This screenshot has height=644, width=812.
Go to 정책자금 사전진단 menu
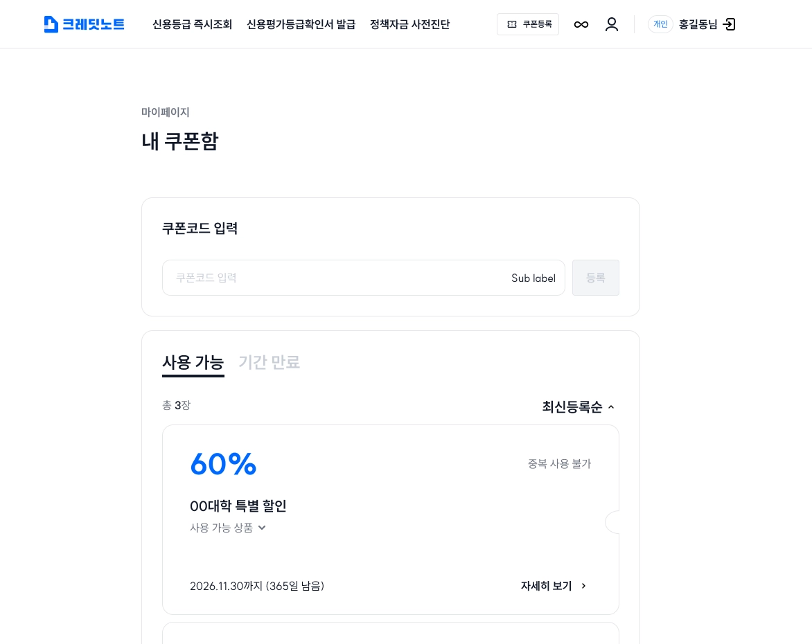point(409,24)
